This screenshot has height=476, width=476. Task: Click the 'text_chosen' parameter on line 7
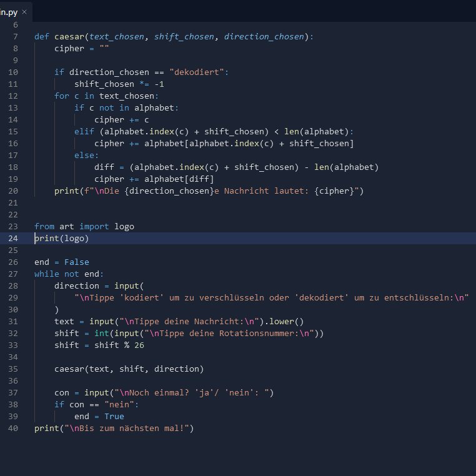coord(117,37)
